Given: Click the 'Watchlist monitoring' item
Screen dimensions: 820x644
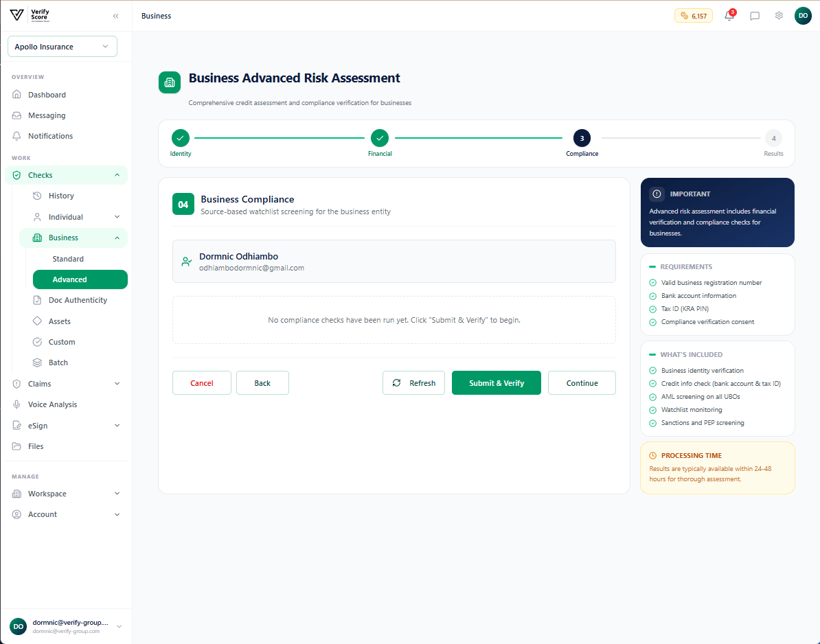Looking at the screenshot, I should click(692, 410).
